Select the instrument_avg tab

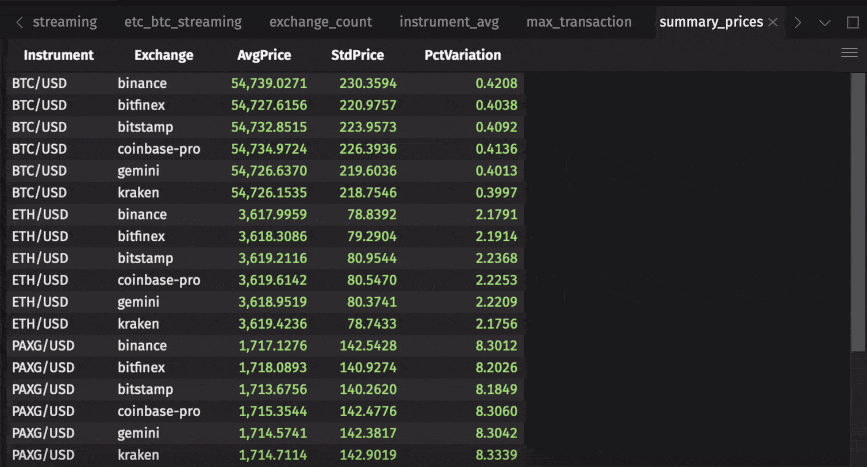pos(449,22)
